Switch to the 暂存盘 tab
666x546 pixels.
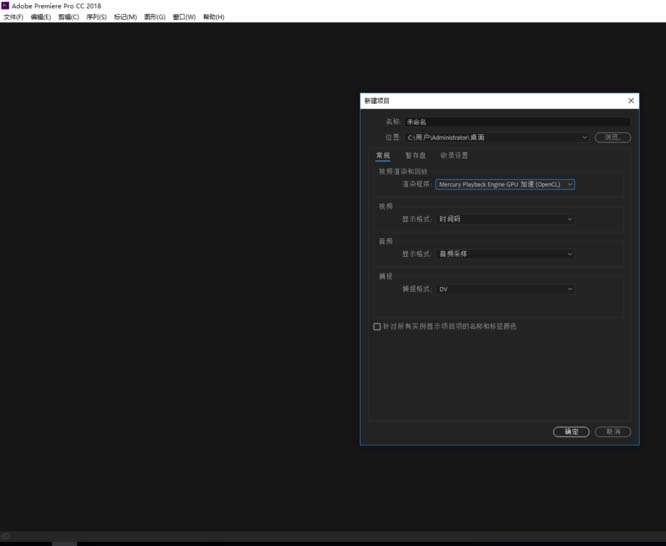(x=415, y=156)
